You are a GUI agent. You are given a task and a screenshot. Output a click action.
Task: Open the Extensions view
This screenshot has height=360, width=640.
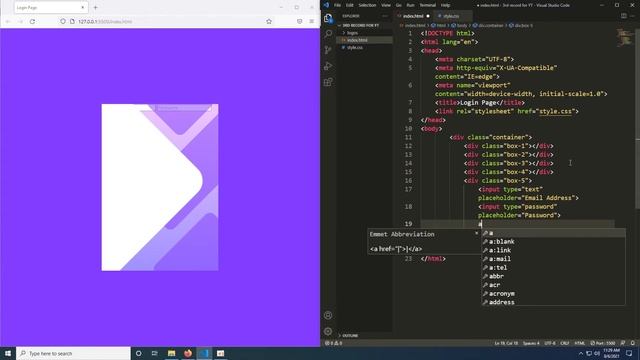tap(328, 82)
